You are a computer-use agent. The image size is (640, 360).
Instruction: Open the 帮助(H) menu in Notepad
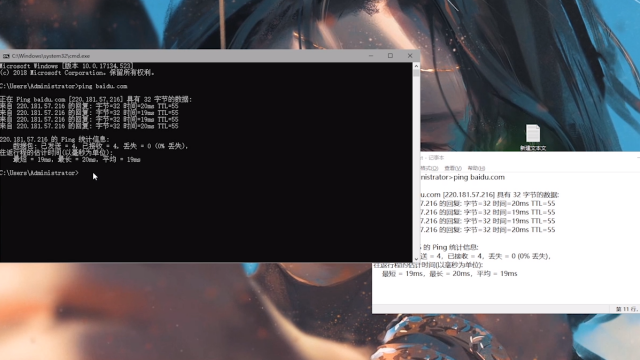tap(476, 168)
